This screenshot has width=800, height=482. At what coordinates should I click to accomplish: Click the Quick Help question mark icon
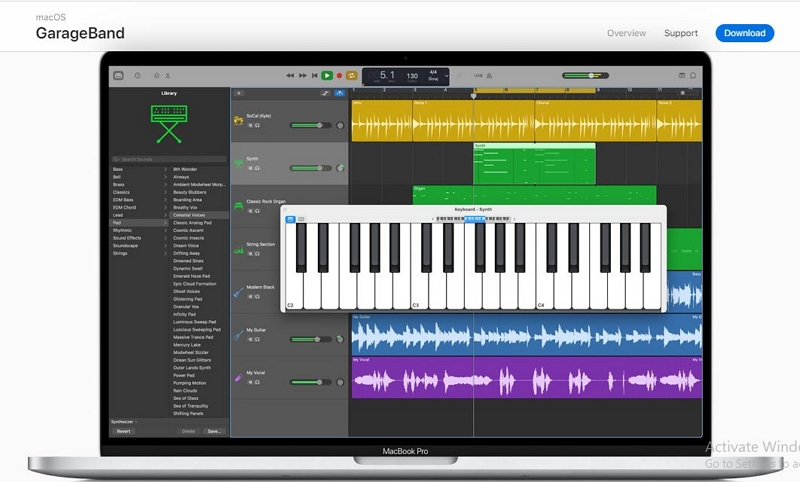click(x=137, y=75)
